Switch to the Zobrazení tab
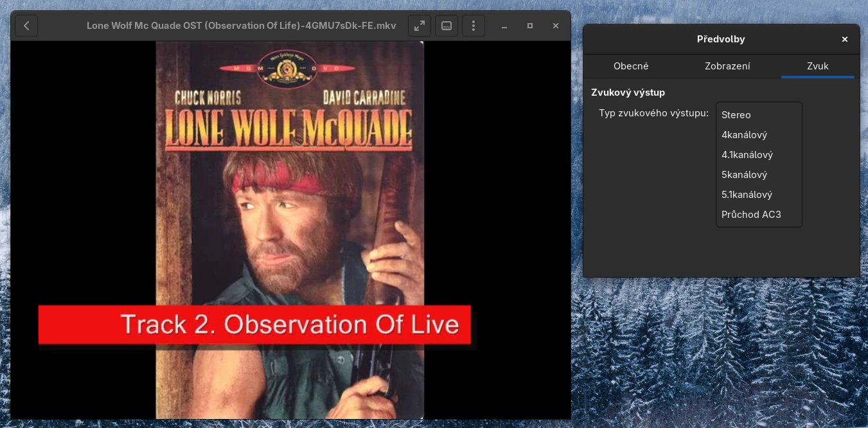Image resolution: width=868 pixels, height=428 pixels. click(x=727, y=66)
